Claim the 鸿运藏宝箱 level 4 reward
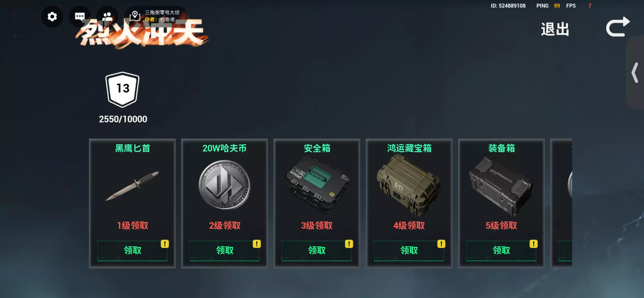Viewport: 644px width, 298px height. (x=409, y=251)
